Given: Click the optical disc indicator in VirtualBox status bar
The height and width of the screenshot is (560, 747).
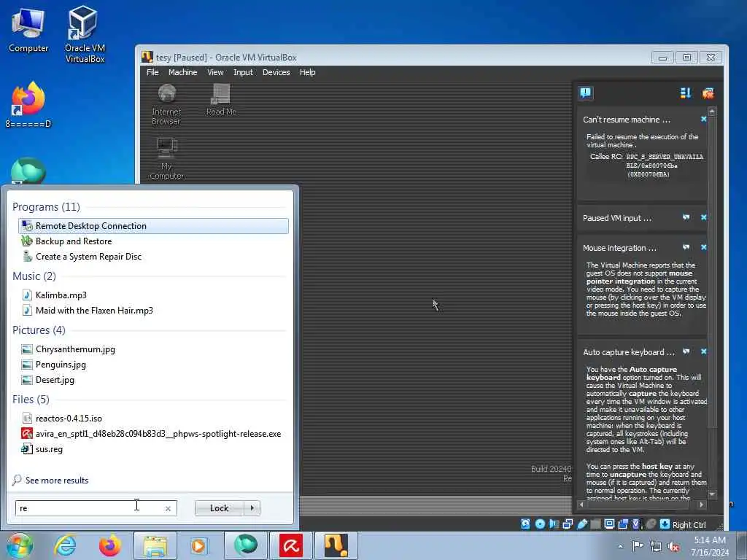Looking at the screenshot, I should [x=540, y=524].
